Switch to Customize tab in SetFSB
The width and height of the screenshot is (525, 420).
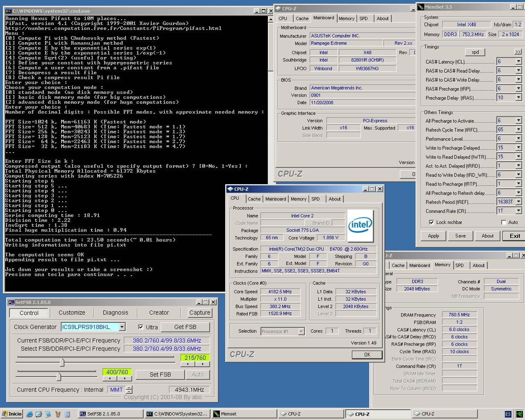[72, 313]
